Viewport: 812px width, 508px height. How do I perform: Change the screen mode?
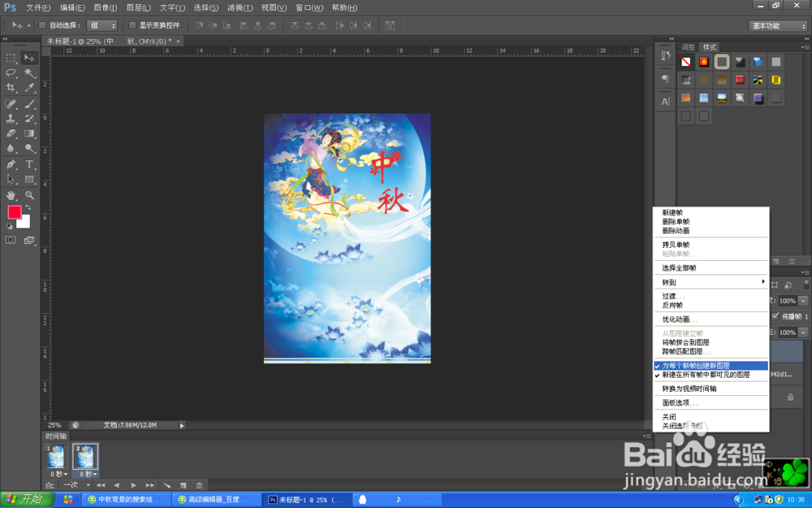(x=29, y=240)
